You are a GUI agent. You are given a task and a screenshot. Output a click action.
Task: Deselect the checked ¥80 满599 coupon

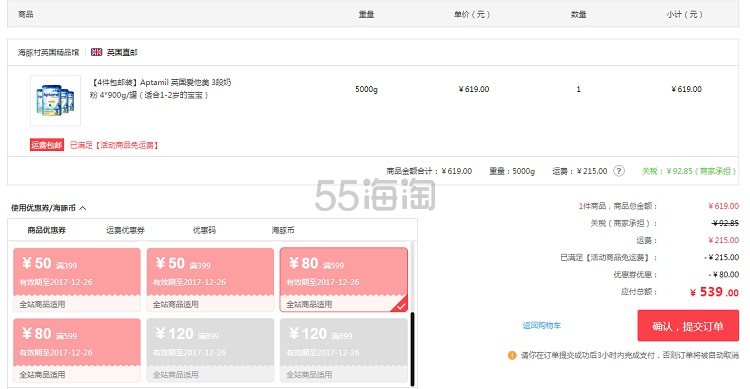344,279
